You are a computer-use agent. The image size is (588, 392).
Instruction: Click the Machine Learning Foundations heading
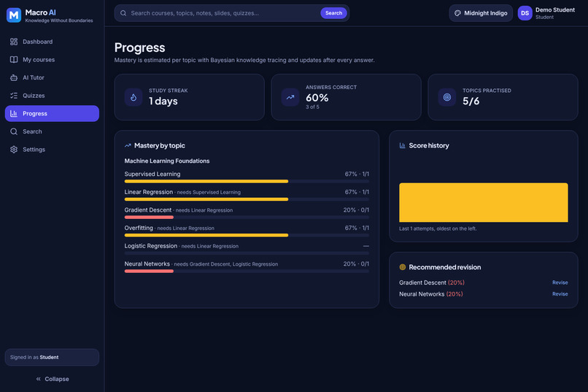click(x=167, y=161)
